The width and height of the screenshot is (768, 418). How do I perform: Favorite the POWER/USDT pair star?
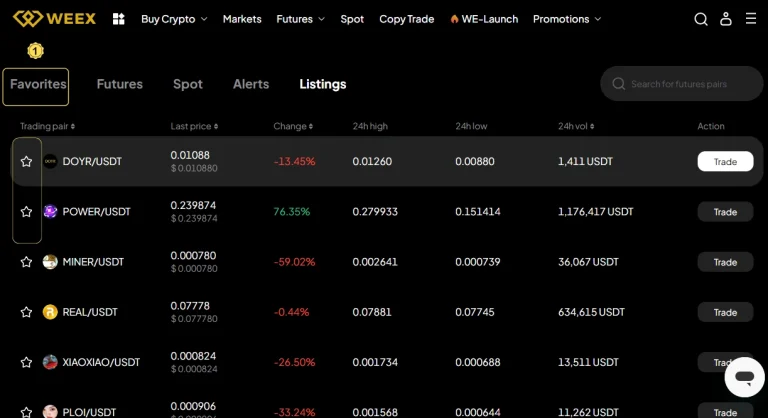tap(26, 212)
